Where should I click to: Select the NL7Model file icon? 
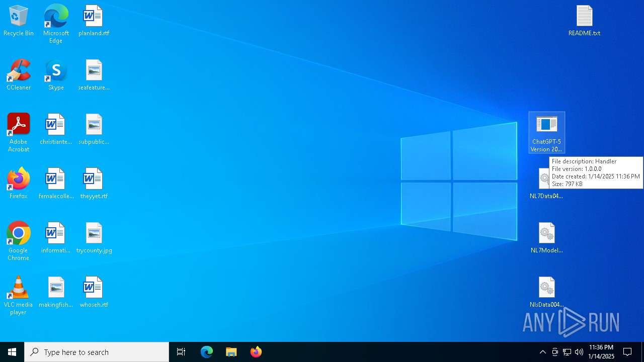[546, 238]
